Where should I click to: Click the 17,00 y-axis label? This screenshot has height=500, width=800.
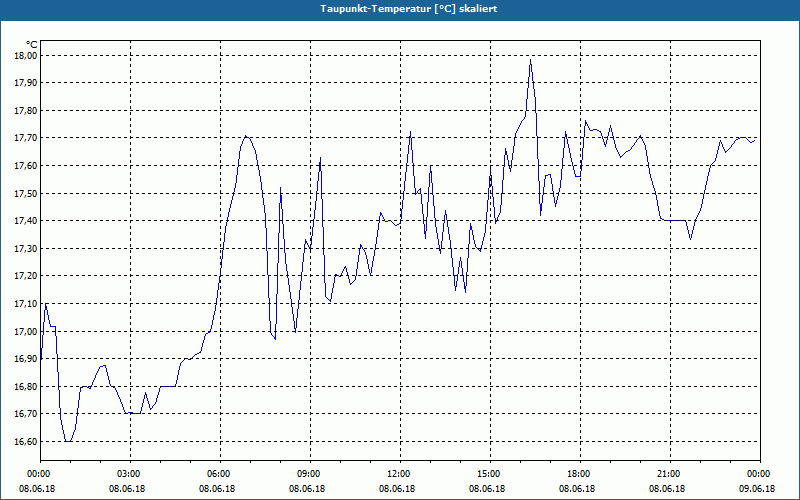tap(24, 332)
